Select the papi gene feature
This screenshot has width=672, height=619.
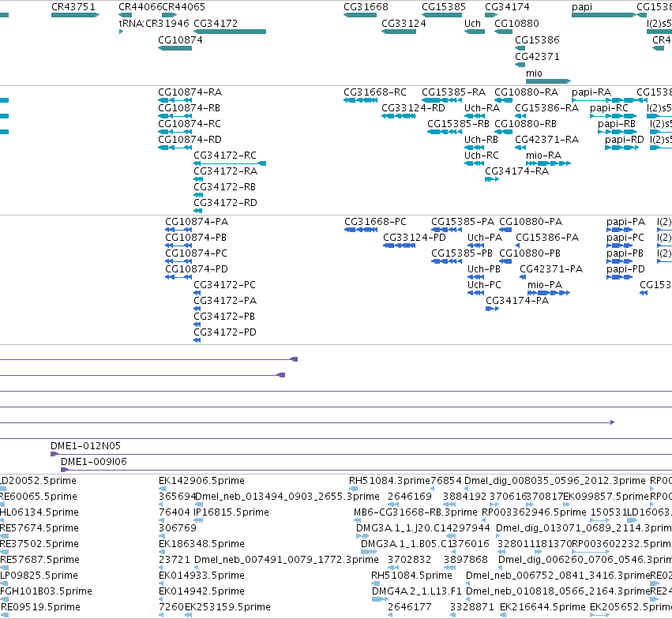tap(604, 15)
